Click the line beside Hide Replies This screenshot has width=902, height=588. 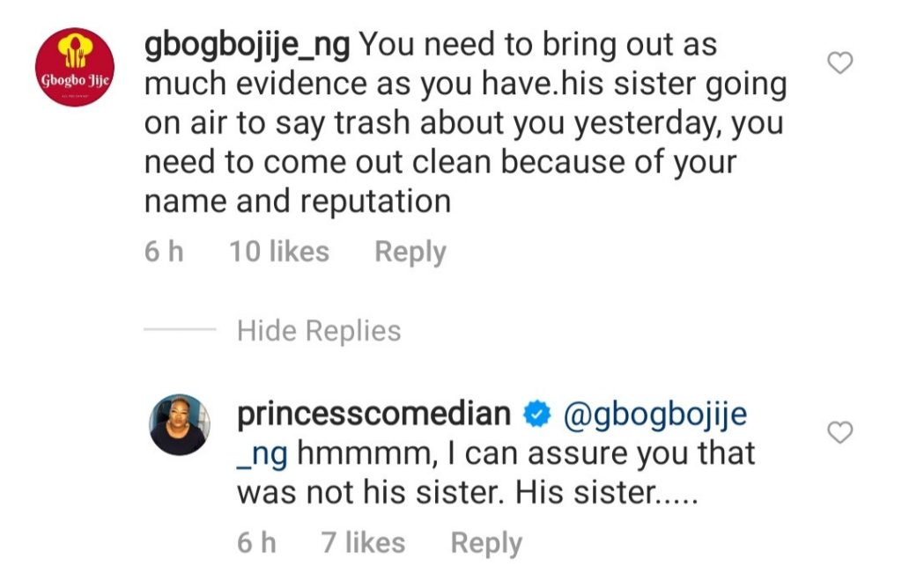pyautogui.click(x=180, y=331)
